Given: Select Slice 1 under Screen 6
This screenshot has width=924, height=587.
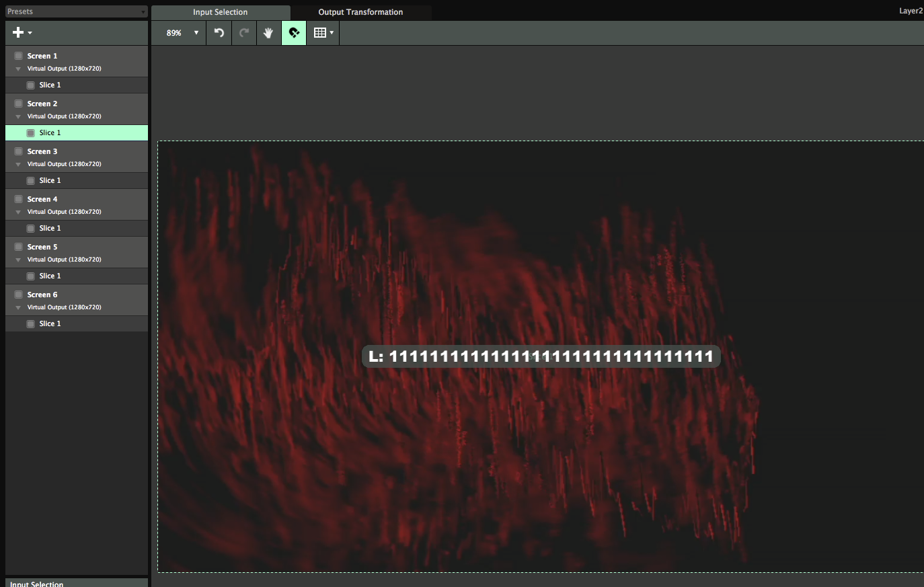Looking at the screenshot, I should tap(50, 323).
